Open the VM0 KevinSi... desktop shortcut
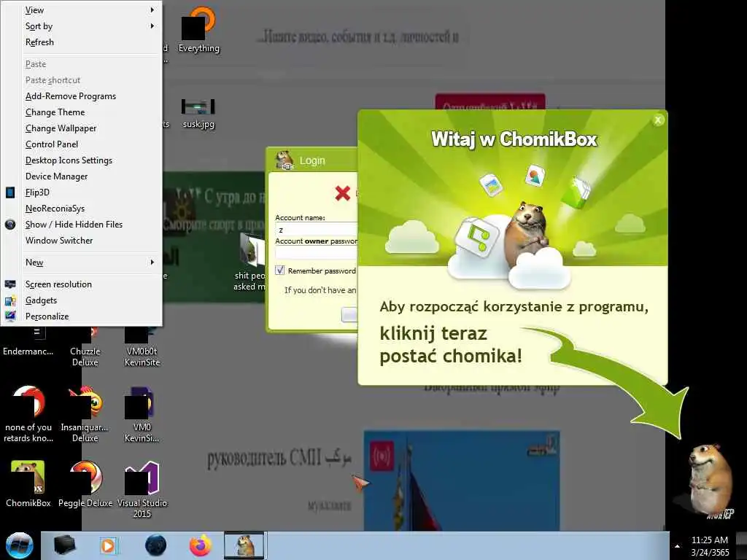Screen dimensions: 747x560 (142, 414)
